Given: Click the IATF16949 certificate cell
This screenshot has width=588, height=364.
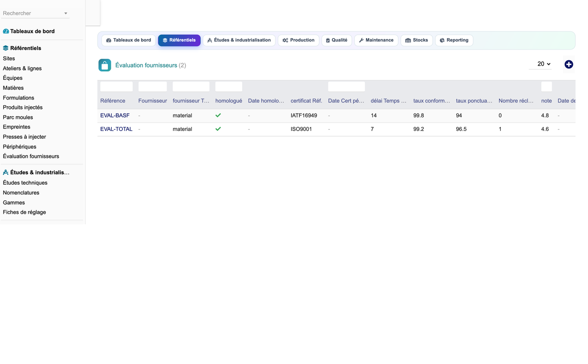Looking at the screenshot, I should (x=304, y=116).
